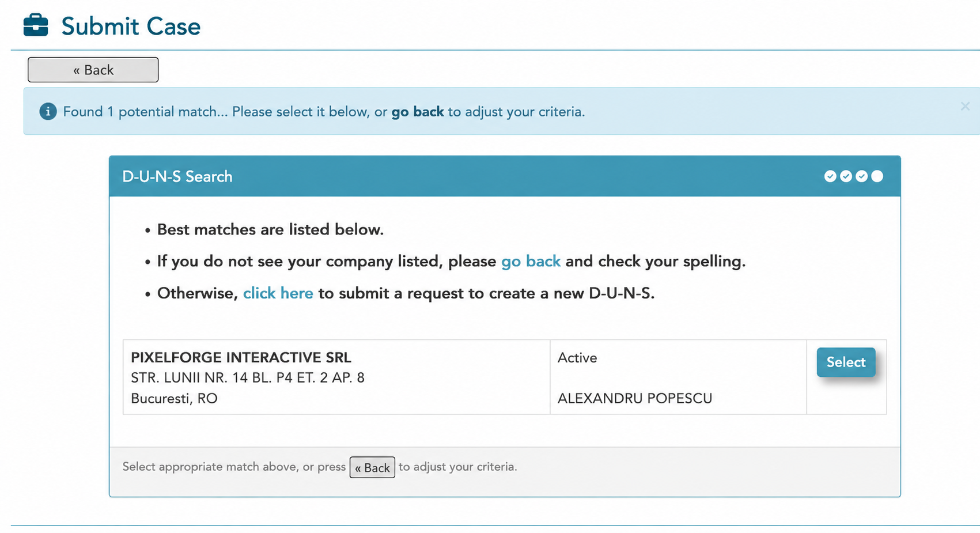Image resolution: width=980 pixels, height=533 pixels.
Task: Click the STR. LUNII NR. 14 address line
Action: [x=248, y=378]
